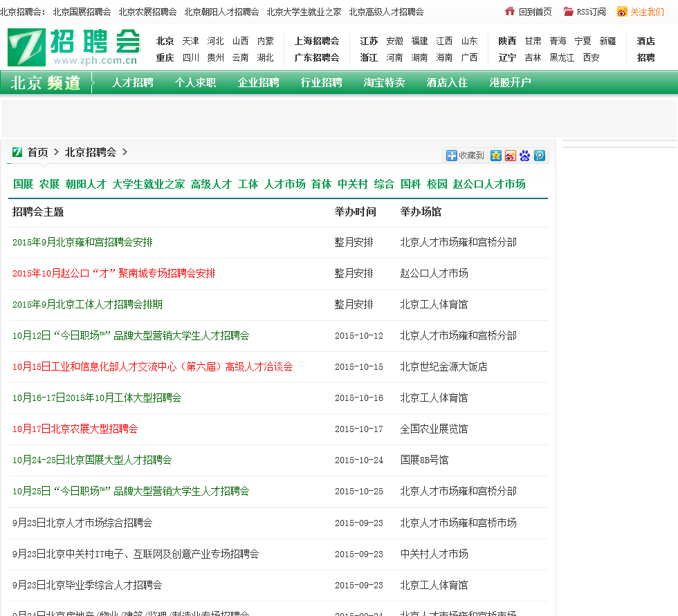The width and height of the screenshot is (678, 616).
Task: Click the Weibo icon beside 关注我们
Action: (x=622, y=12)
